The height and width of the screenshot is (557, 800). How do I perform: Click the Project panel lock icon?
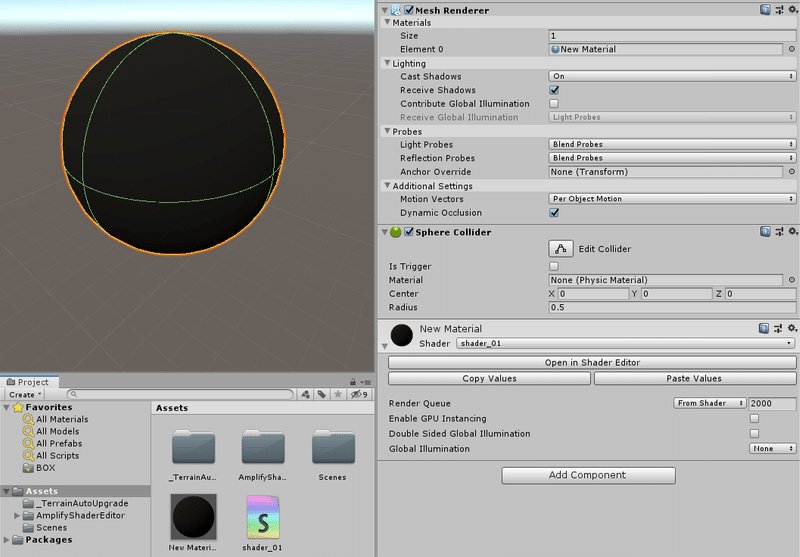353,382
